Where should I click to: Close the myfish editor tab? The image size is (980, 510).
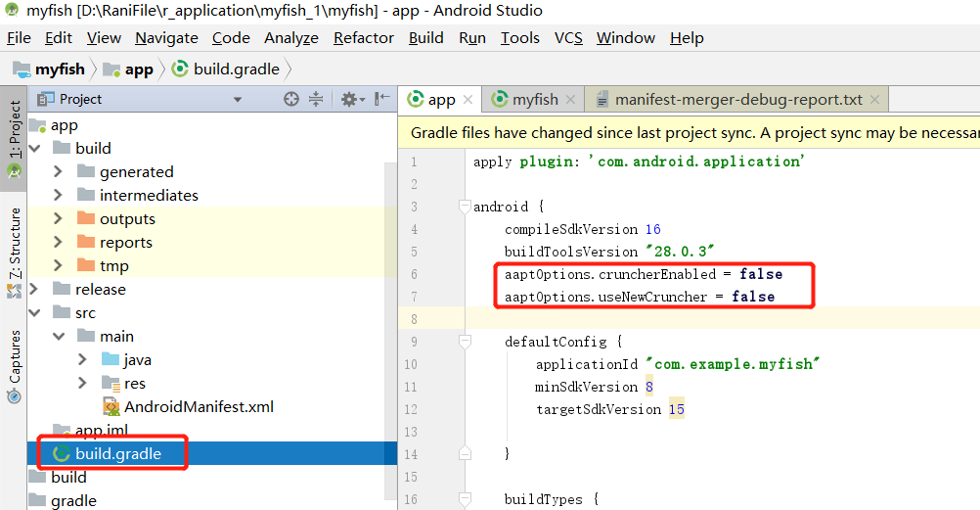click(570, 100)
